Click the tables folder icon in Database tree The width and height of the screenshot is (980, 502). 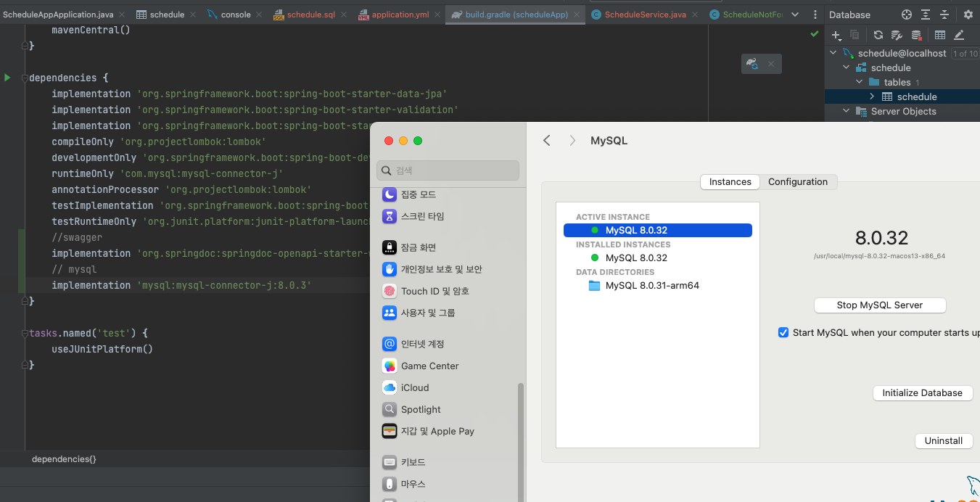coord(874,82)
